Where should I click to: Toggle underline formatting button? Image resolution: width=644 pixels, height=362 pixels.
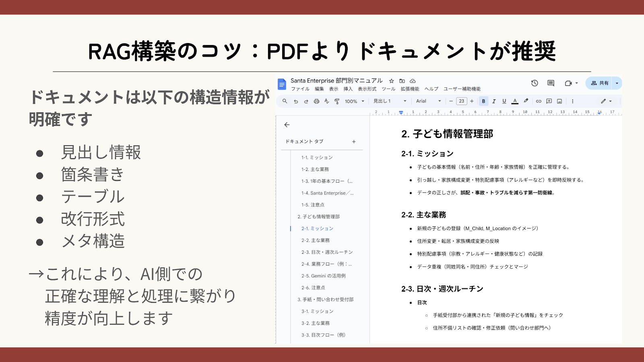(504, 101)
